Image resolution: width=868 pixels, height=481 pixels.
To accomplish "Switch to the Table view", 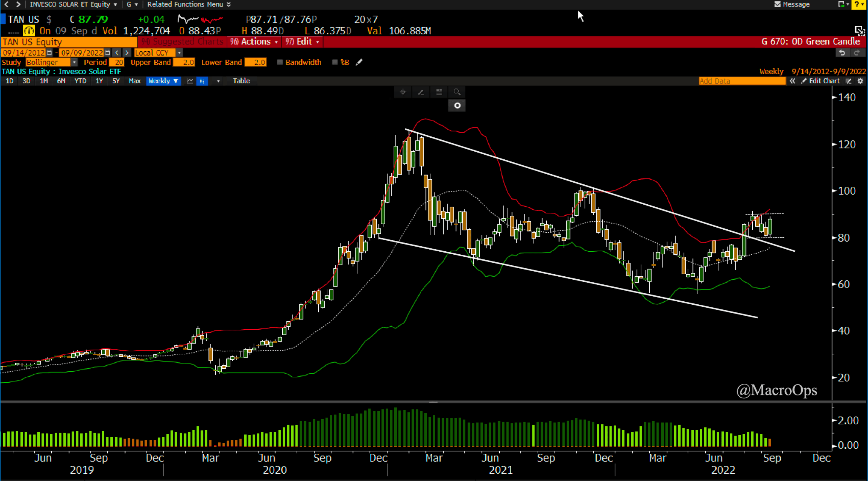I will click(241, 81).
